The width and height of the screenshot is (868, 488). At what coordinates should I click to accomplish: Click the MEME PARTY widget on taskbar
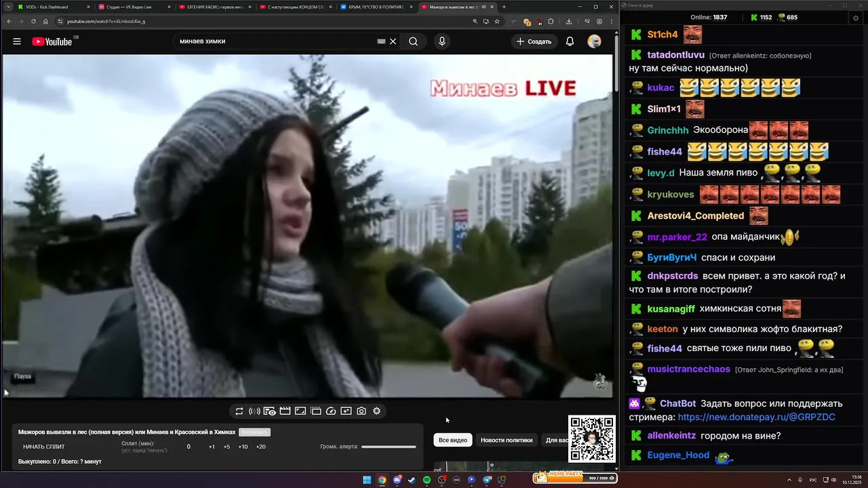(x=575, y=477)
